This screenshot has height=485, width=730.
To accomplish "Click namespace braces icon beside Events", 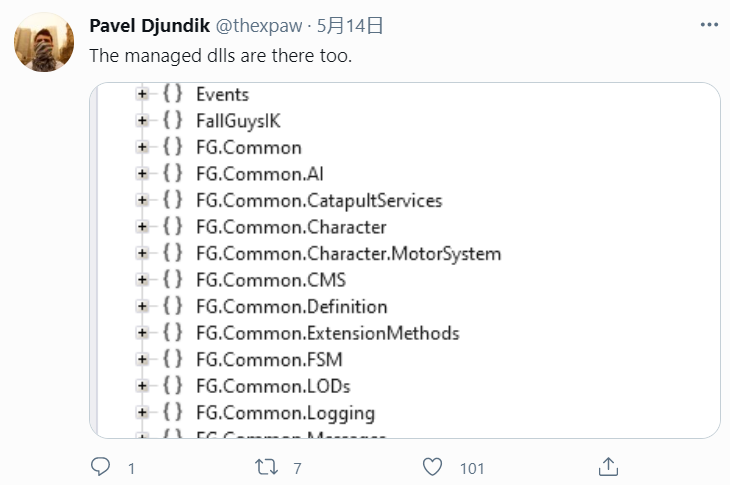I will click(171, 95).
